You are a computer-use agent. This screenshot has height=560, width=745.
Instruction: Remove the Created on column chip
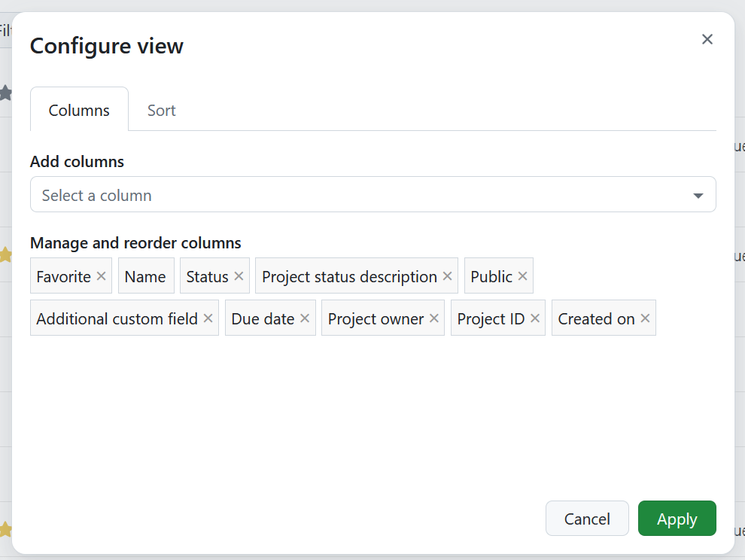(x=644, y=318)
